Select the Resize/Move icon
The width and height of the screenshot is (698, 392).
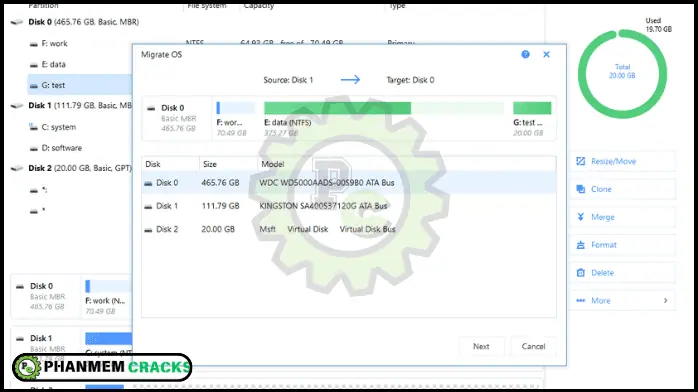point(580,161)
